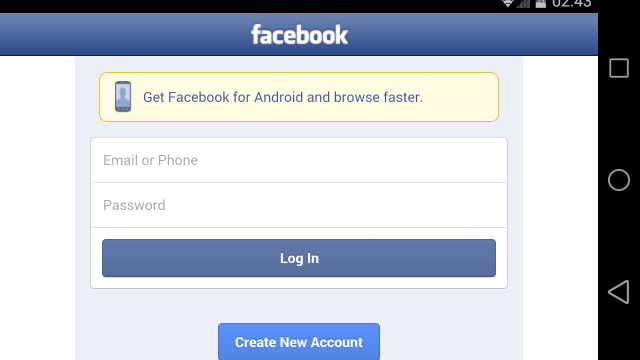Image resolution: width=640 pixels, height=360 pixels.
Task: Click the word Android in the banner
Action: (x=278, y=97)
